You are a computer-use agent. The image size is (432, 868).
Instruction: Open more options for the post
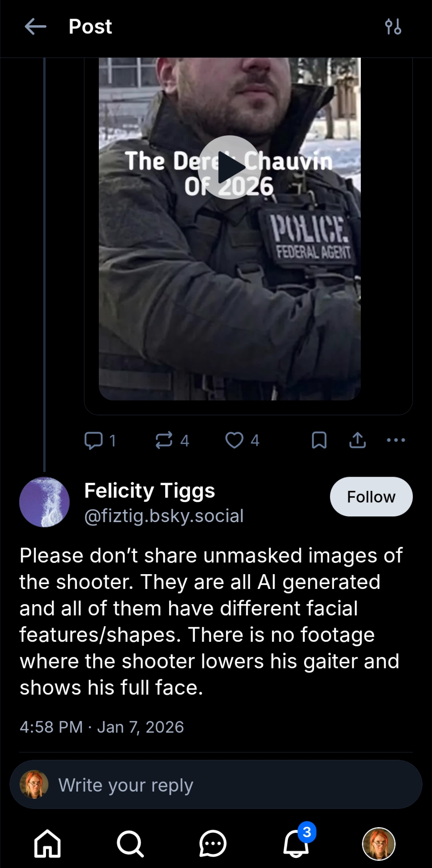pos(396,440)
